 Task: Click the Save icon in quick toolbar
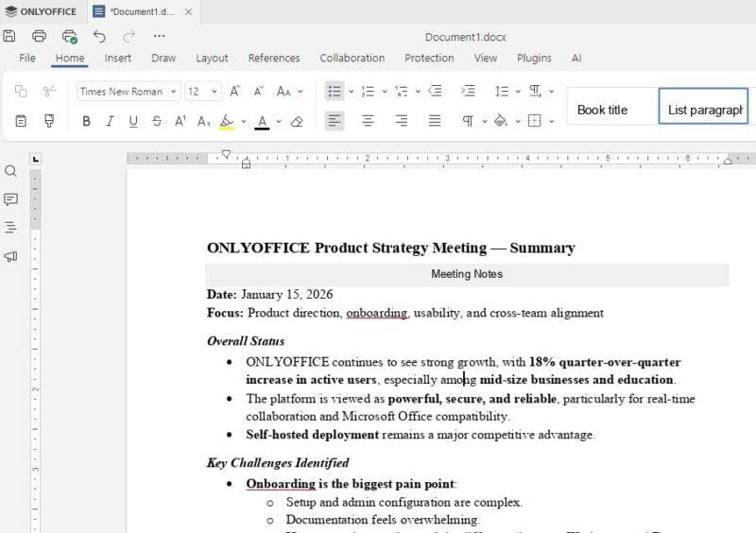(9, 36)
